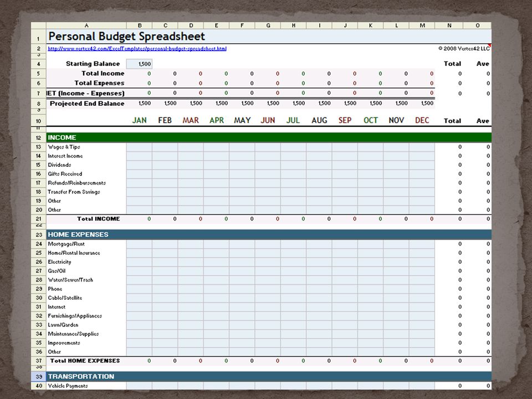
Task: Click the APR month heading
Action: pyautogui.click(x=217, y=120)
